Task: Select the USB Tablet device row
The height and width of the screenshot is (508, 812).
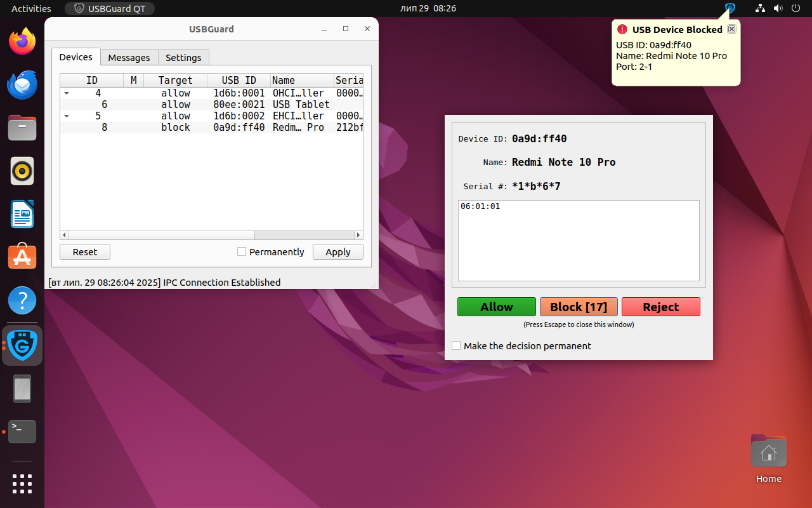Action: [x=211, y=105]
